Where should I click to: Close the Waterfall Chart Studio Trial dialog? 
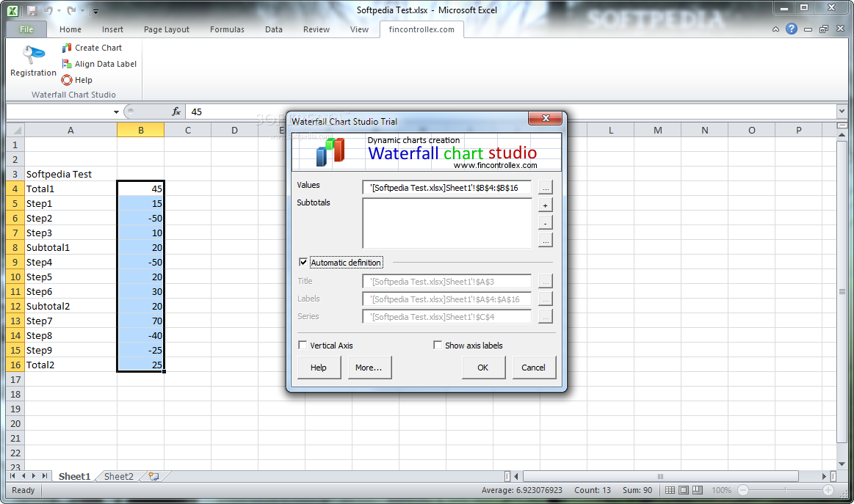[x=546, y=118]
